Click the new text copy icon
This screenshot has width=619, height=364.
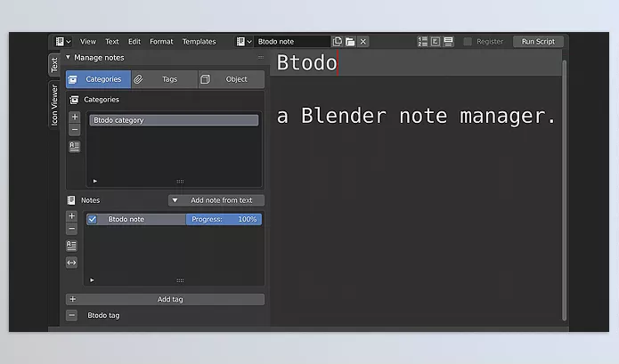(x=338, y=42)
